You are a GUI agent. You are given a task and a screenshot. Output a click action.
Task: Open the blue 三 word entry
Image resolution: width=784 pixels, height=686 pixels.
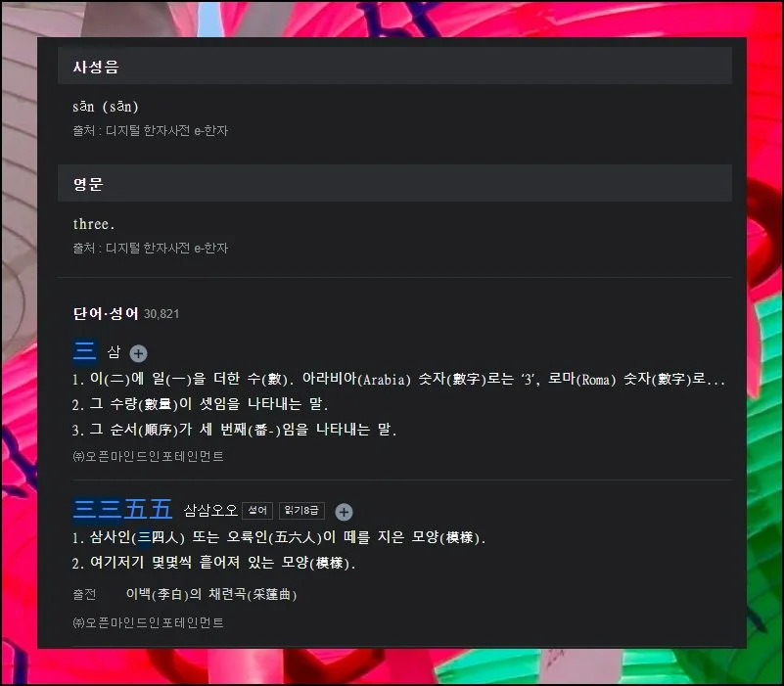tap(85, 352)
